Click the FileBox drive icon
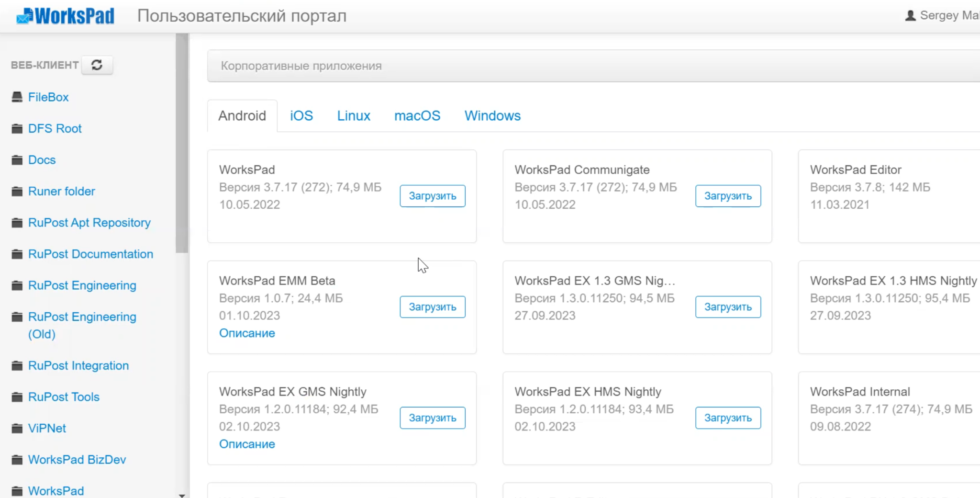Viewport: 980px width, 498px height. point(17,97)
